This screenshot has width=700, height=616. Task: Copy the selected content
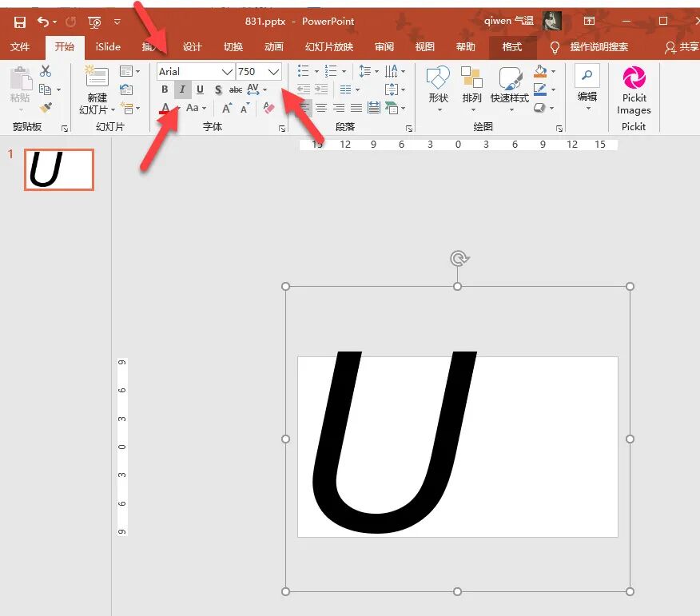click(45, 89)
